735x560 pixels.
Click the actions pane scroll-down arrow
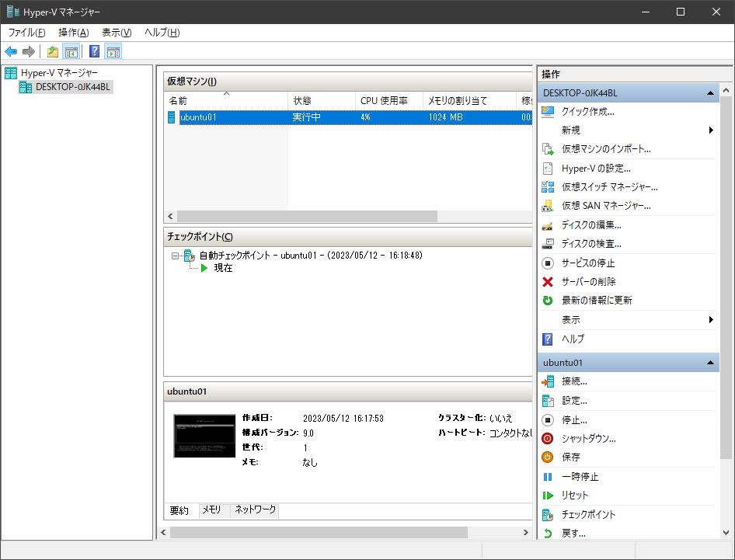[x=726, y=533]
